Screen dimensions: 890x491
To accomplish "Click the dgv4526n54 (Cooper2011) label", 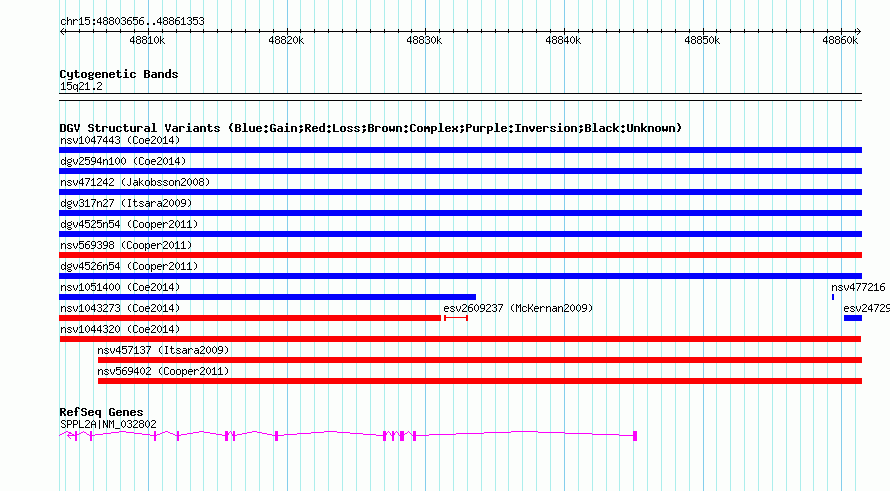I will [129, 266].
